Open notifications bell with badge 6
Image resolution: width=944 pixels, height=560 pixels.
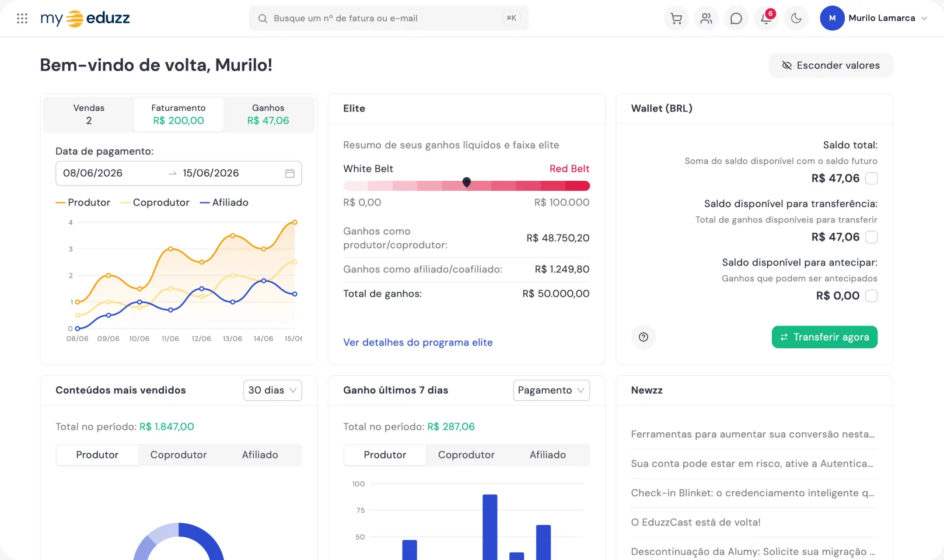click(766, 19)
